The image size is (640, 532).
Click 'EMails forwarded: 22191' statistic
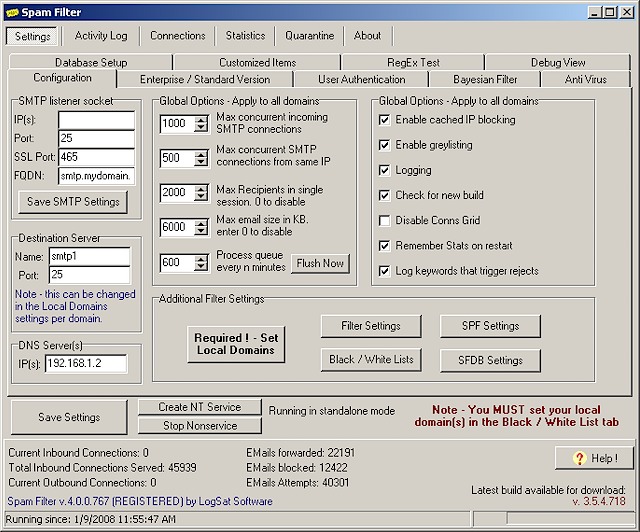coord(300,453)
